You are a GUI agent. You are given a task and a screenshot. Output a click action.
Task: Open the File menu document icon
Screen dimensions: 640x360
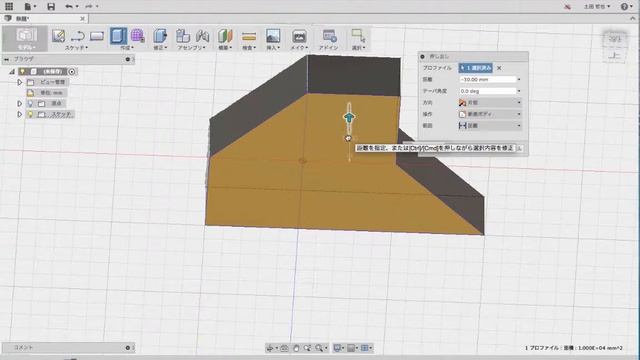click(x=28, y=6)
